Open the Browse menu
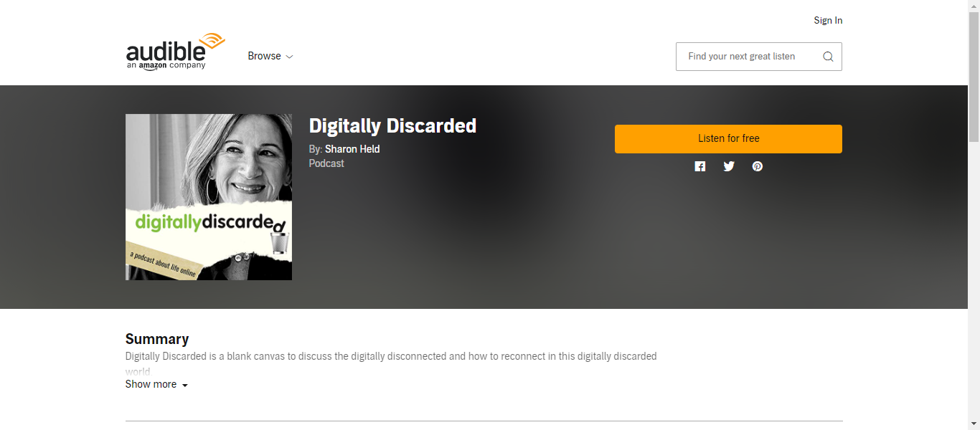Viewport: 980px width, 430px height. point(270,56)
